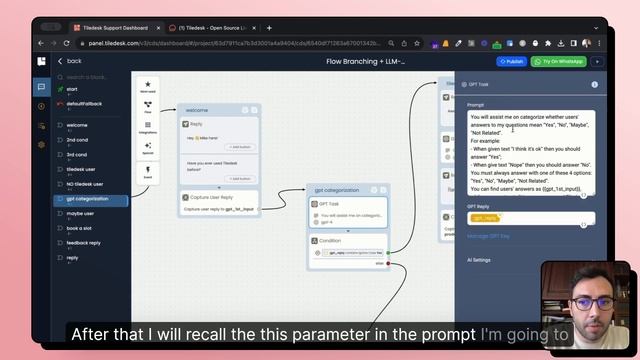640x360 pixels.
Task: Open the third left sidebar icon
Action: [x=42, y=126]
